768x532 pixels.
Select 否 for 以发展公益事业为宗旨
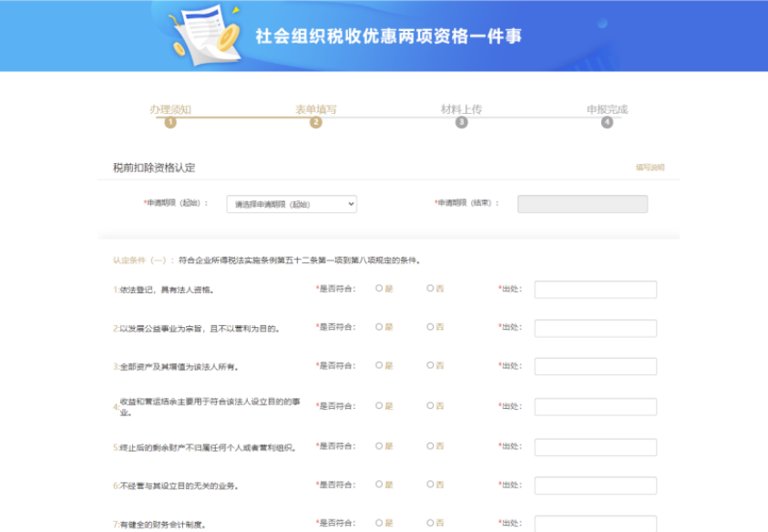[x=430, y=327]
